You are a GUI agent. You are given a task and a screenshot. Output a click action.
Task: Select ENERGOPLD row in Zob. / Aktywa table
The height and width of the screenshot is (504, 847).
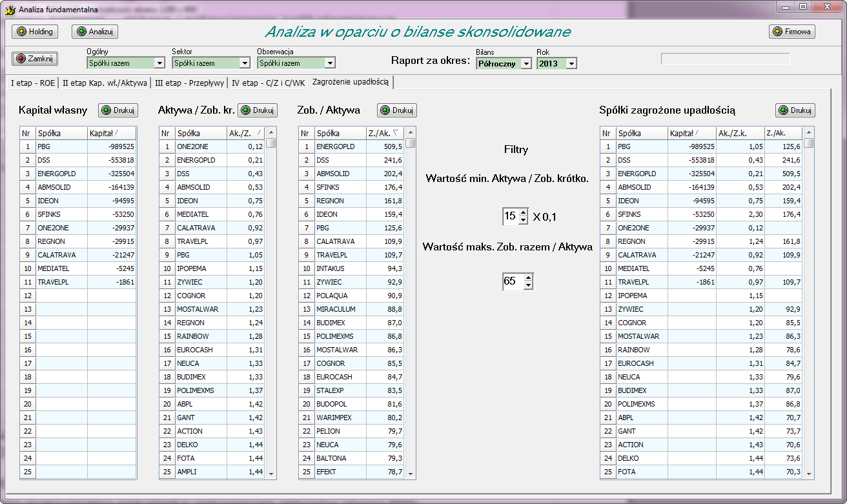(x=352, y=146)
